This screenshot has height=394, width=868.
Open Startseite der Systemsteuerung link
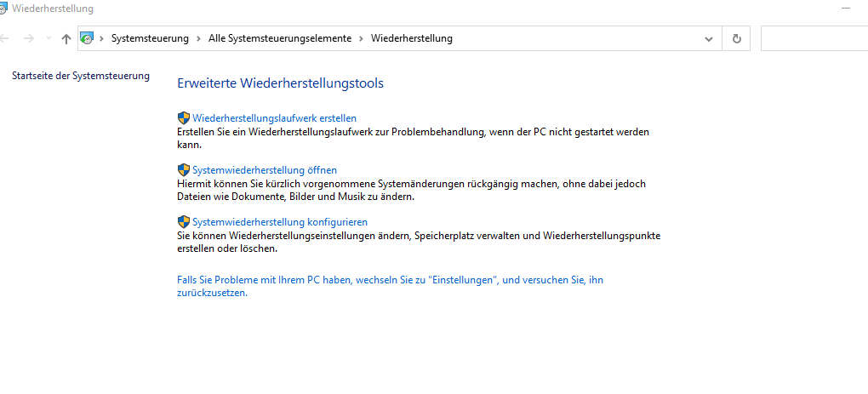coord(81,76)
